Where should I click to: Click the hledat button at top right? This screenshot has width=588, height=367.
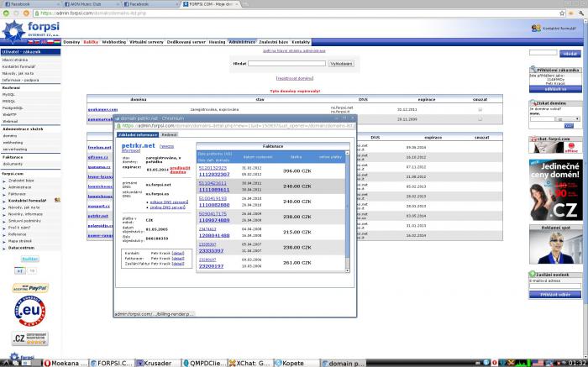[x=570, y=54]
